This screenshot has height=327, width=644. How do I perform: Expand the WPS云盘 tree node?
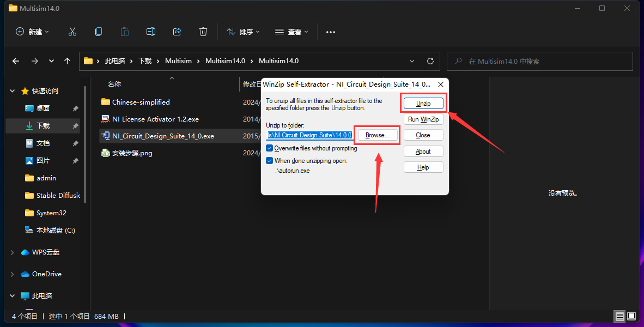click(13, 252)
